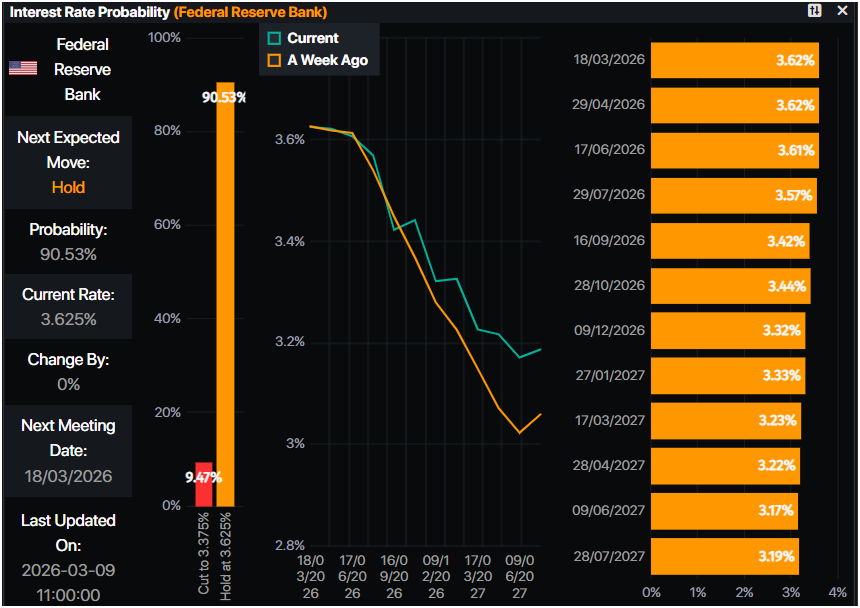Click the Interest Rate Probability title text
Viewport: 860px width, 608px height.
tap(88, 12)
